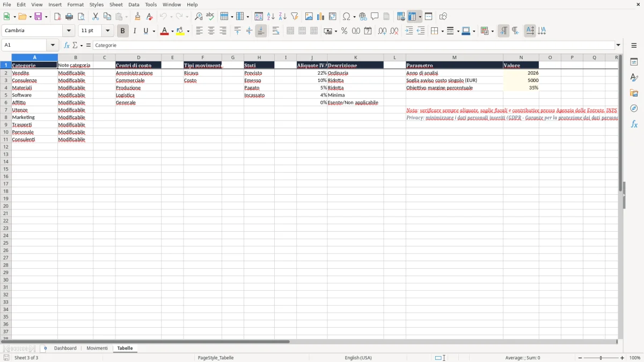This screenshot has height=362, width=644.
Task: Click the Print icon
Action: tap(69, 17)
